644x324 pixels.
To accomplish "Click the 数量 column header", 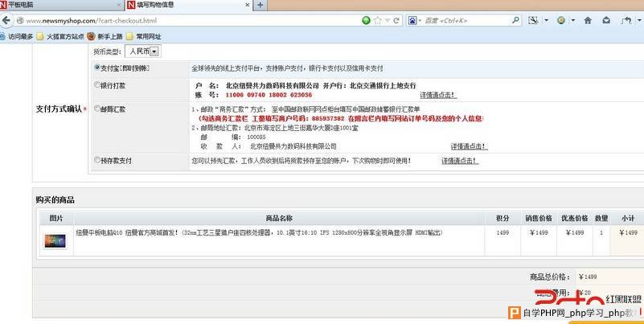I will tap(601, 218).
